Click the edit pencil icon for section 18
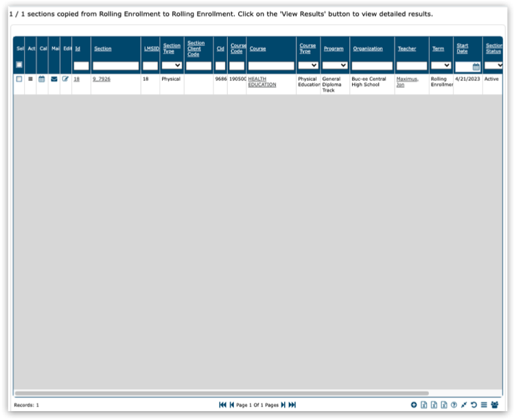This screenshot has width=514, height=420. [66, 79]
